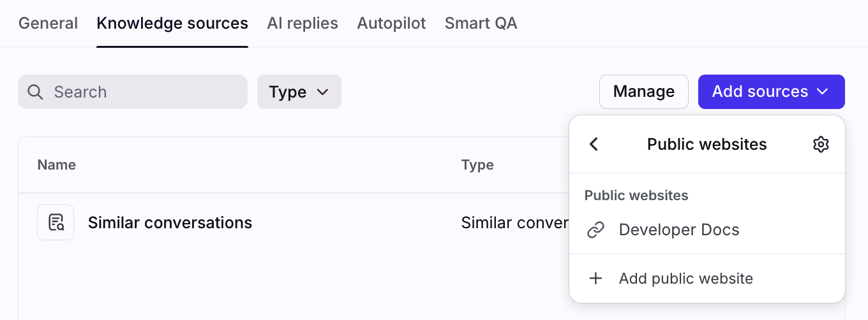Click the magnifier icon in search box
Viewport: 868px width, 320px height.
pyautogui.click(x=36, y=92)
